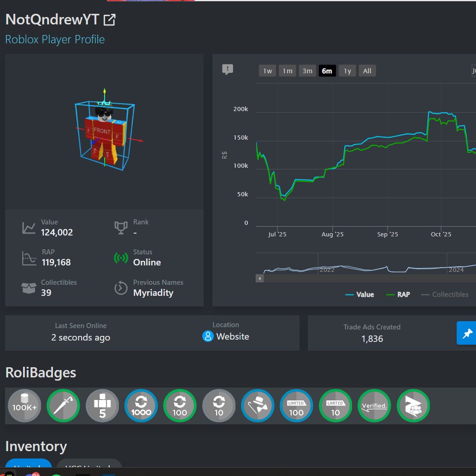The width and height of the screenshot is (476, 476).
Task: Click the group members RoliBadge
Action: tap(413, 405)
